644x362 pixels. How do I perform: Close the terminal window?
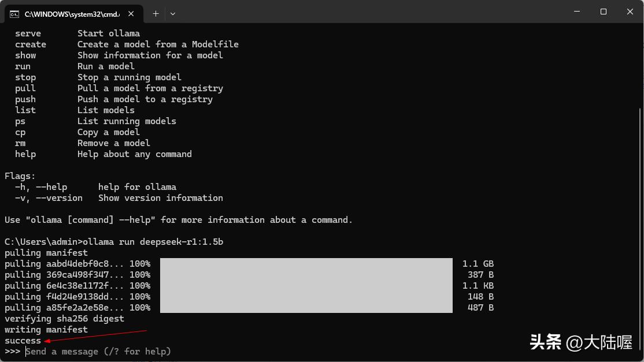630,12
